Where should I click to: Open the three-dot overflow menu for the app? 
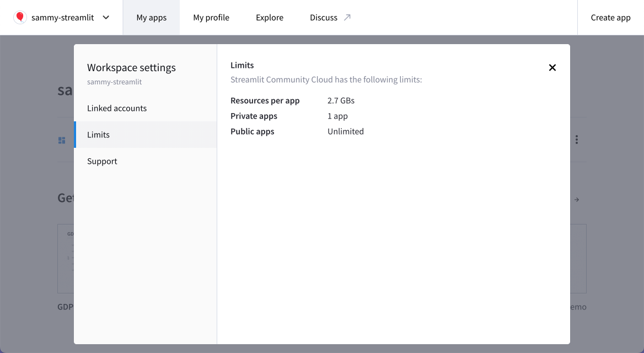pos(576,140)
